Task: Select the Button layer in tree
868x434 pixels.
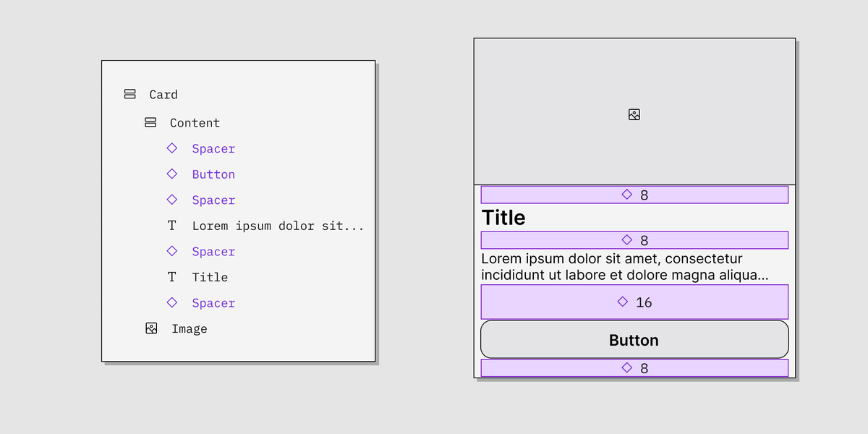Action: [x=213, y=174]
